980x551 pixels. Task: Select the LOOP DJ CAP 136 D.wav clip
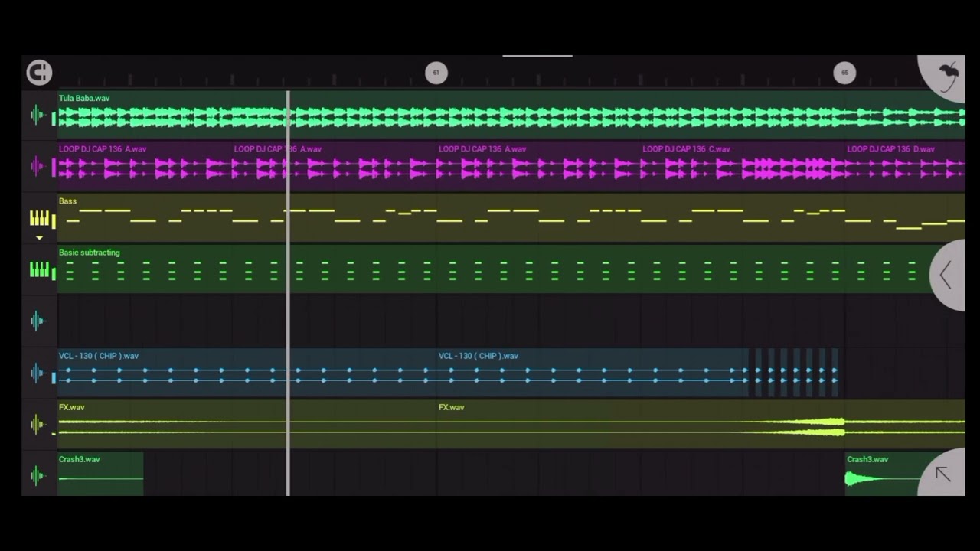coord(906,166)
